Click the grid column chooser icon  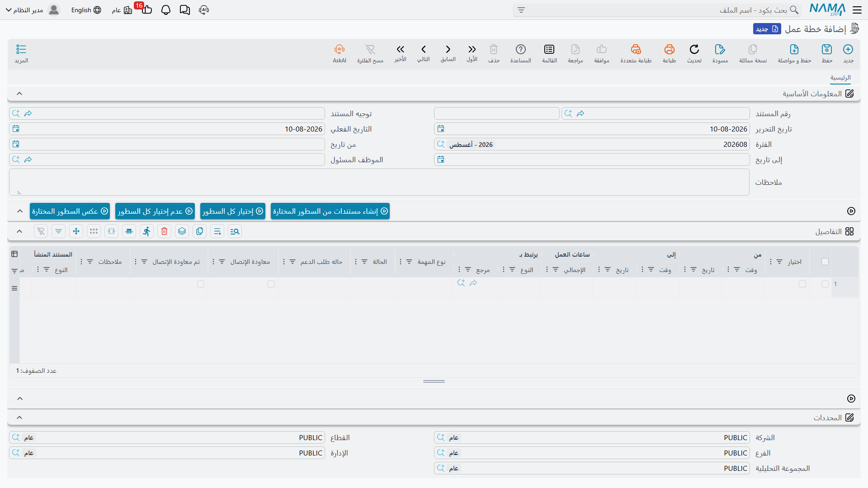point(14,254)
